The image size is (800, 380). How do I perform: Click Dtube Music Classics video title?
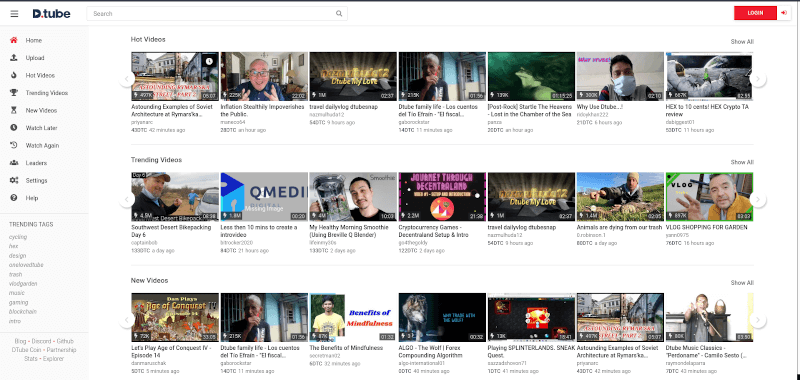(x=706, y=351)
